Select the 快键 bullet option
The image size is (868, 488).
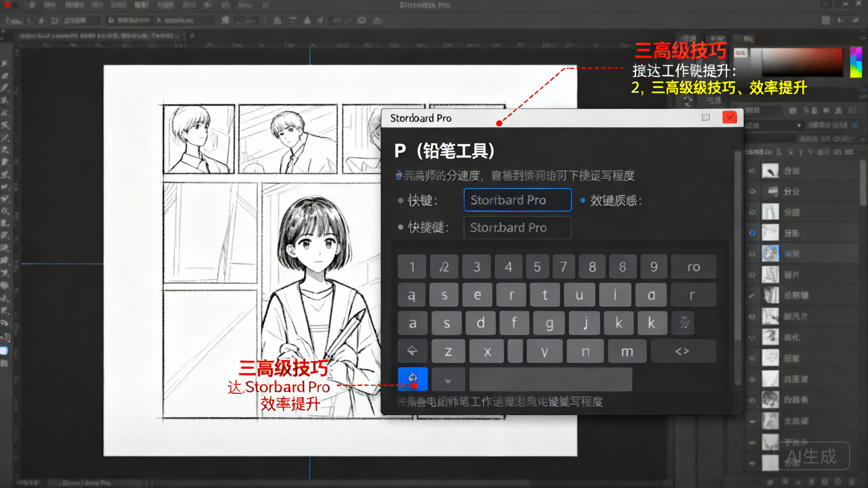(401, 200)
